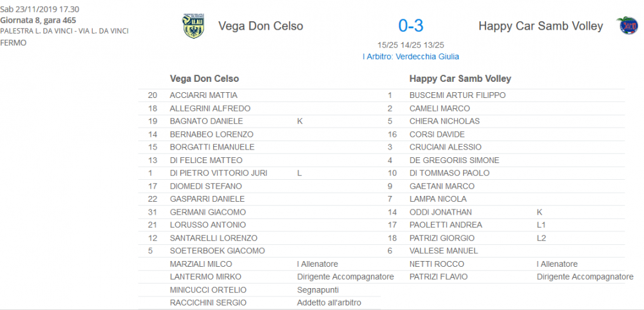Click captain ODDI JONATHAN row
Screen dimensions: 644x310
[x=504, y=212]
